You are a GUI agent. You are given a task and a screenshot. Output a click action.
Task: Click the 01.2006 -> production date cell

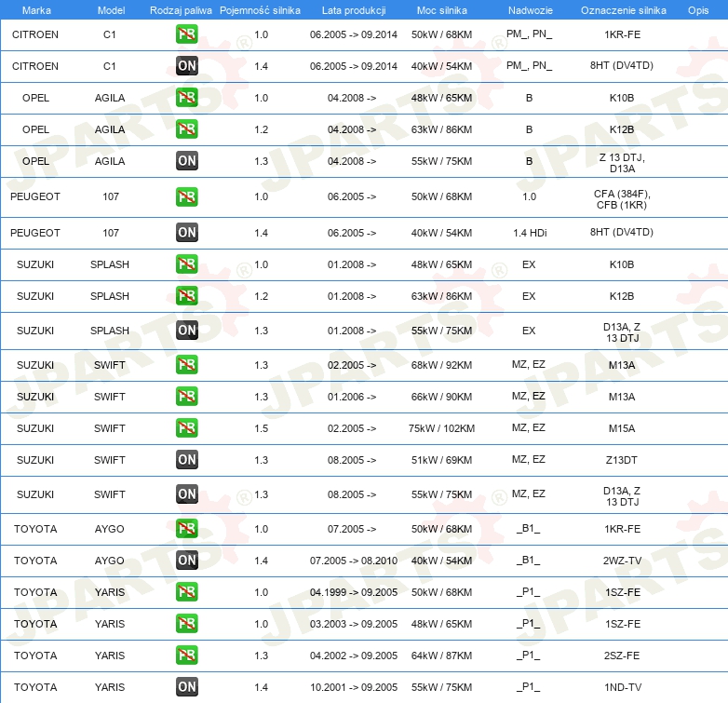352,397
